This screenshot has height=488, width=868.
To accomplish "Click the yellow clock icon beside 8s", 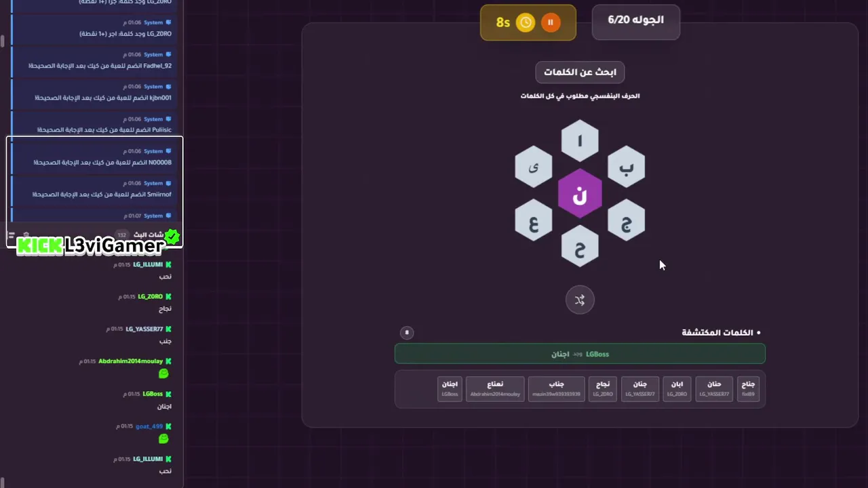I will click(x=526, y=22).
